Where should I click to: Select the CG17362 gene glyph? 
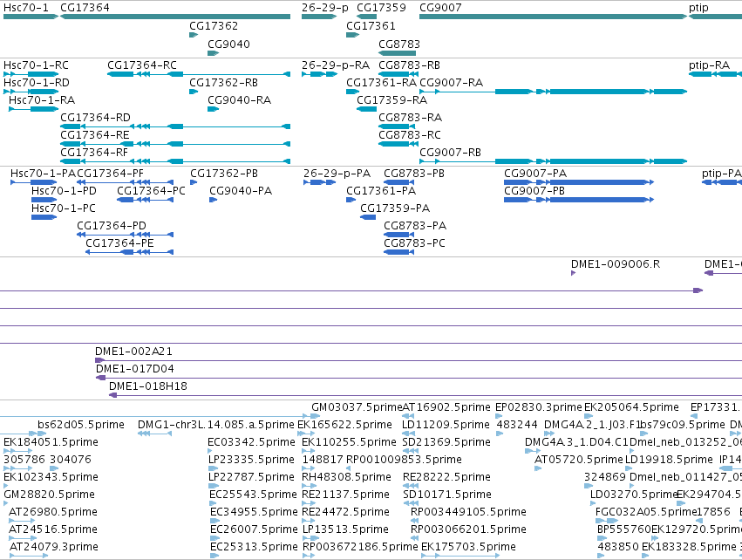tap(194, 35)
